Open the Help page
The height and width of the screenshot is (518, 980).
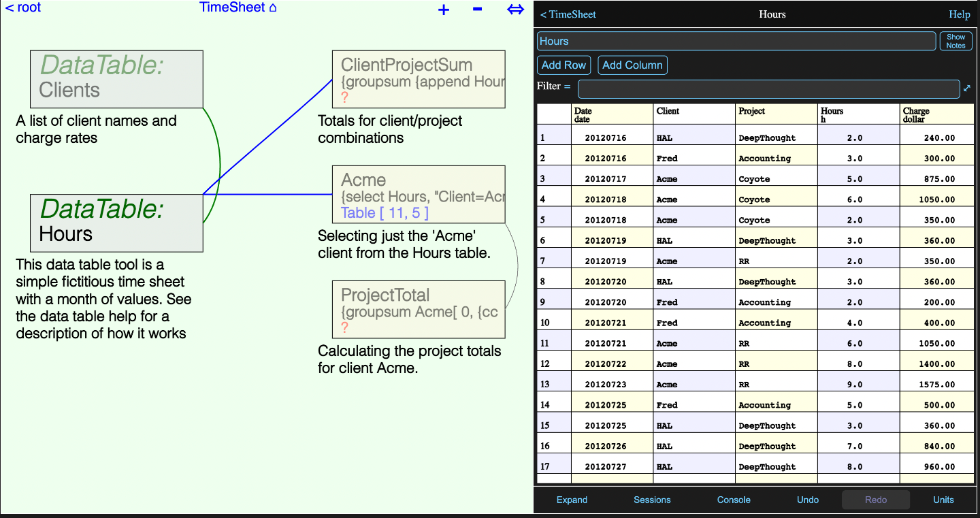point(960,14)
